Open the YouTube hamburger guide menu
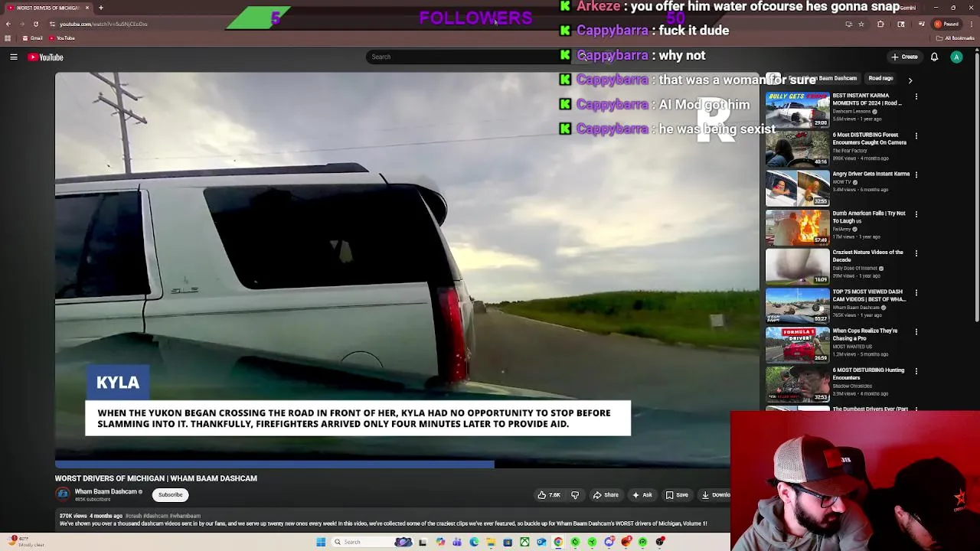980x551 pixels. (x=14, y=57)
